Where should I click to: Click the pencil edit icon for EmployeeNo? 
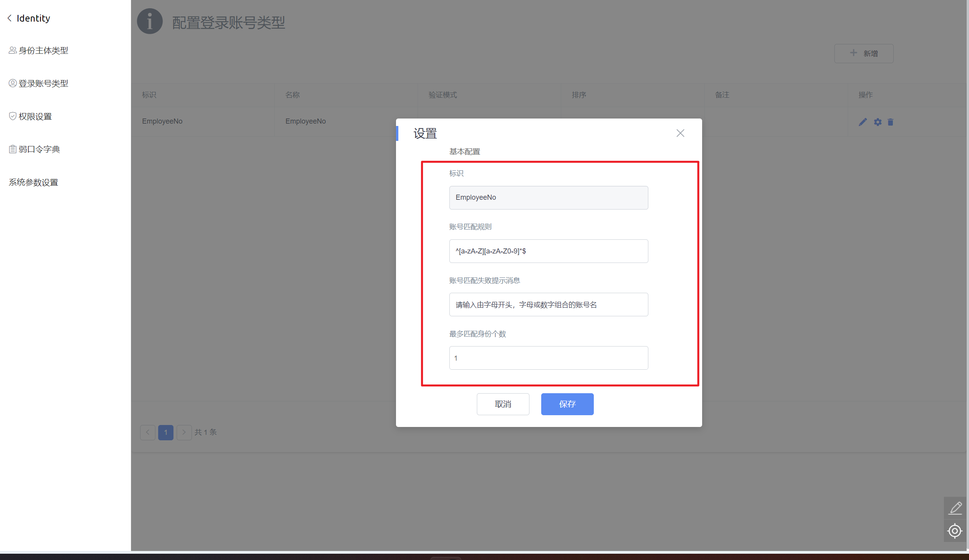coord(862,122)
